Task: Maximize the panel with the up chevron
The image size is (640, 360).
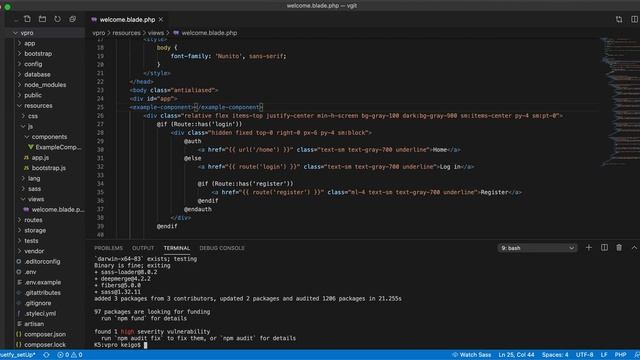Action: click(x=634, y=248)
